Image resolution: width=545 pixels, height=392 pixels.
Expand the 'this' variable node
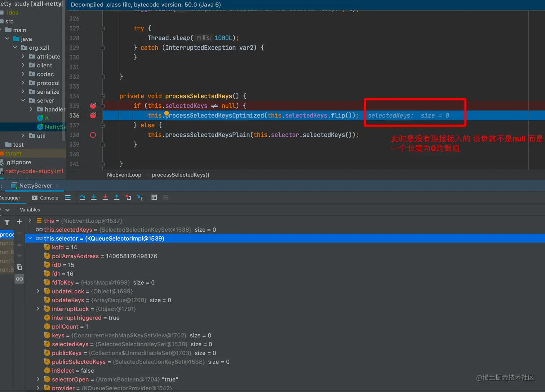pyautogui.click(x=30, y=220)
